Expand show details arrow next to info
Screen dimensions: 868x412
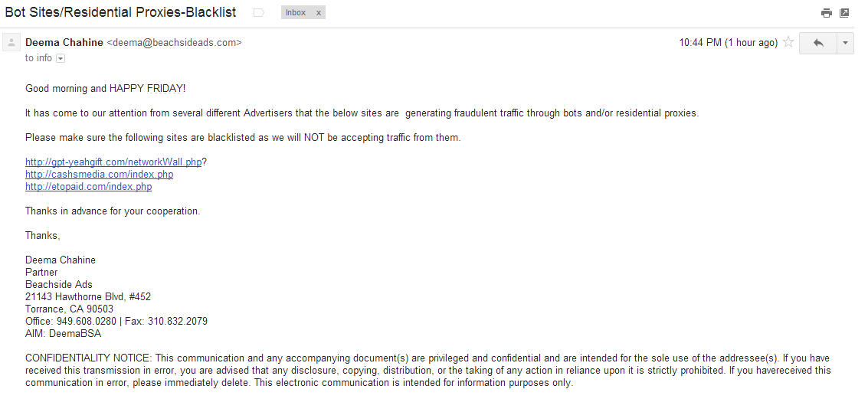(61, 58)
